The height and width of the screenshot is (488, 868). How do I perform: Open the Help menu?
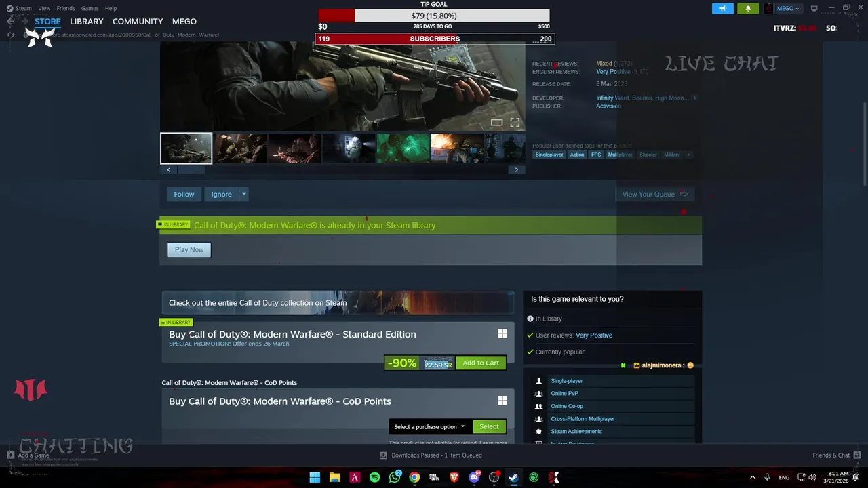coord(111,8)
